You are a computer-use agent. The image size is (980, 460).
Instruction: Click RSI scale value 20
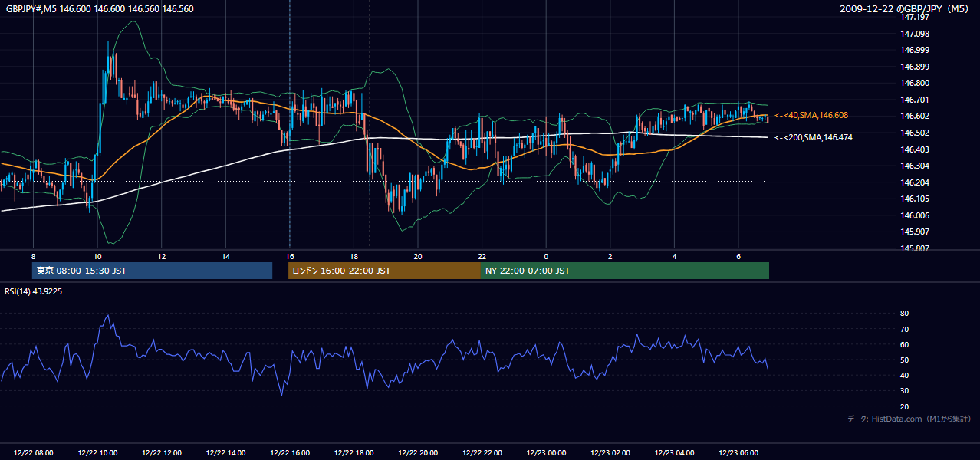click(x=905, y=406)
